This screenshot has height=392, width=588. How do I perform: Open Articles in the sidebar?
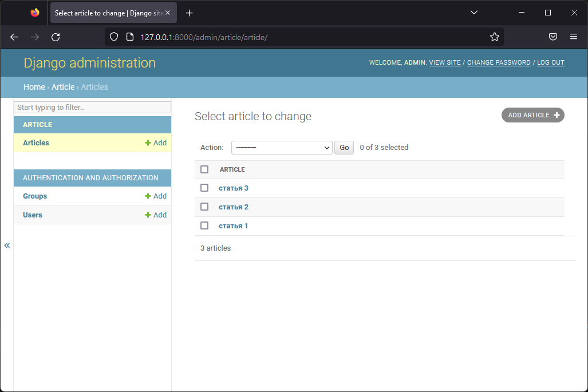(x=36, y=143)
